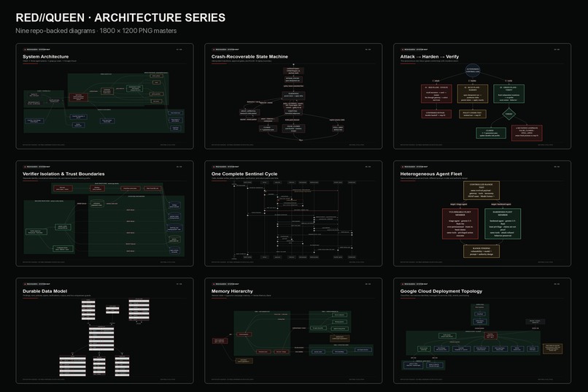This screenshot has width=588, height=392.
Task: Click the green Closed outcome box
Action: 491,133
